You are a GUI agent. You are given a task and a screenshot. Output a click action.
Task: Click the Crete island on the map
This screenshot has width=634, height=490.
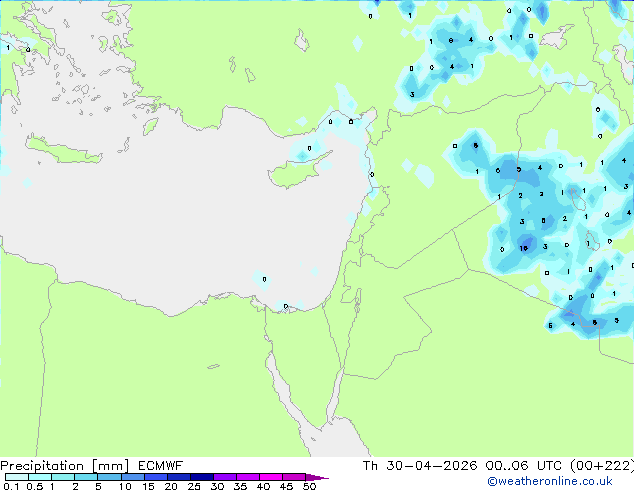pos(63,150)
